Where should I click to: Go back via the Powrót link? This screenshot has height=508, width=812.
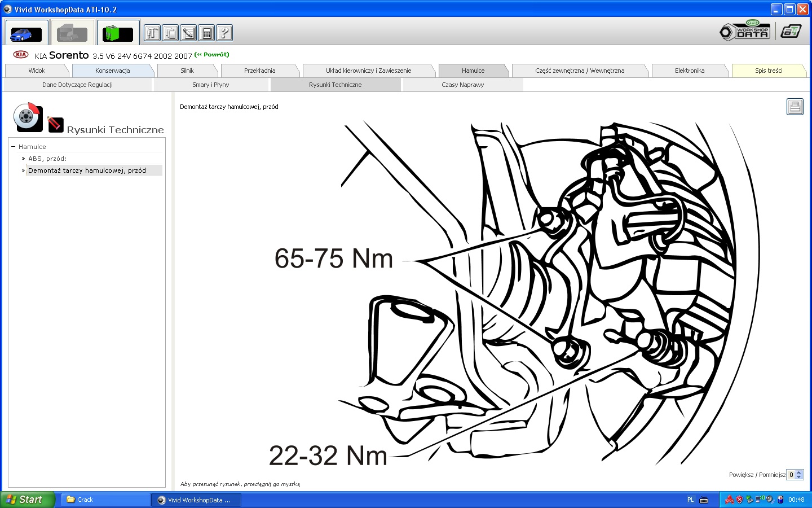pyautogui.click(x=212, y=55)
